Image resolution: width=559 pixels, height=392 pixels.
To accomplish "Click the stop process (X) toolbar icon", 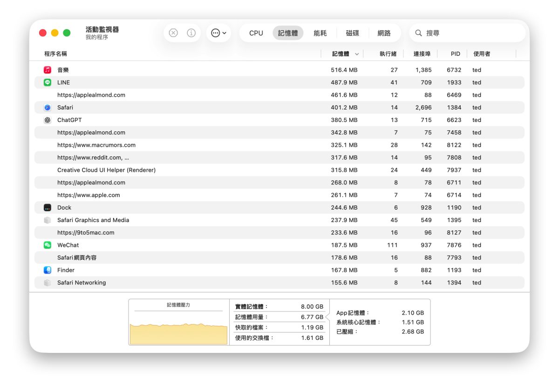I will [173, 33].
